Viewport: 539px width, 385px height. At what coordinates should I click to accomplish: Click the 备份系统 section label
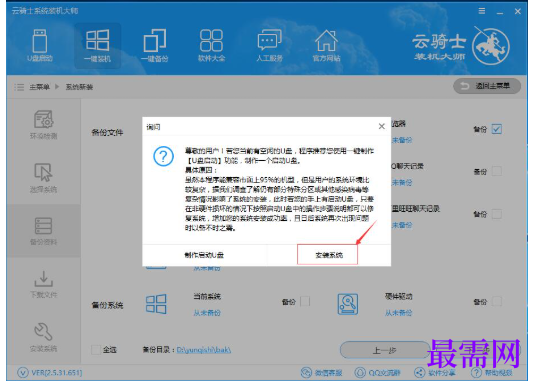(x=107, y=305)
